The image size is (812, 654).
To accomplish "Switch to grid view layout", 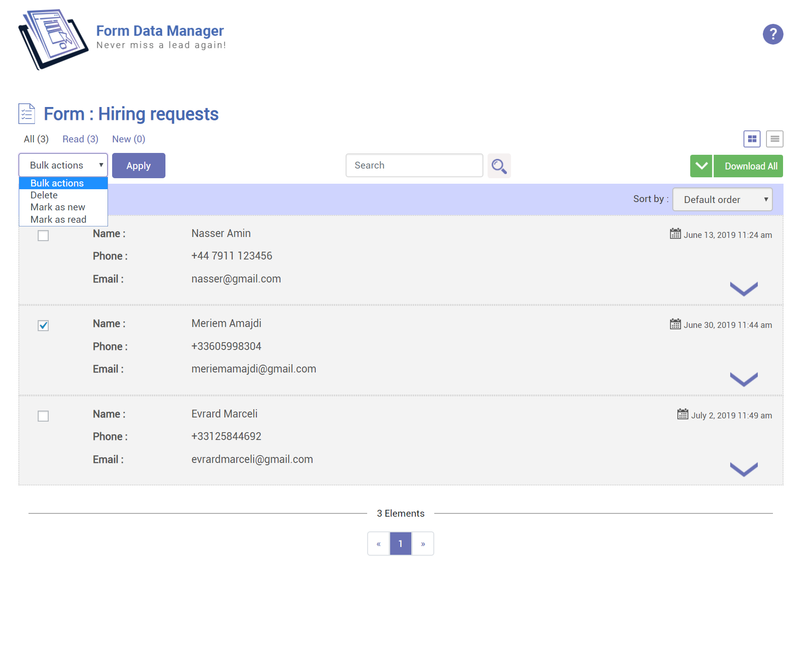I will click(x=752, y=139).
